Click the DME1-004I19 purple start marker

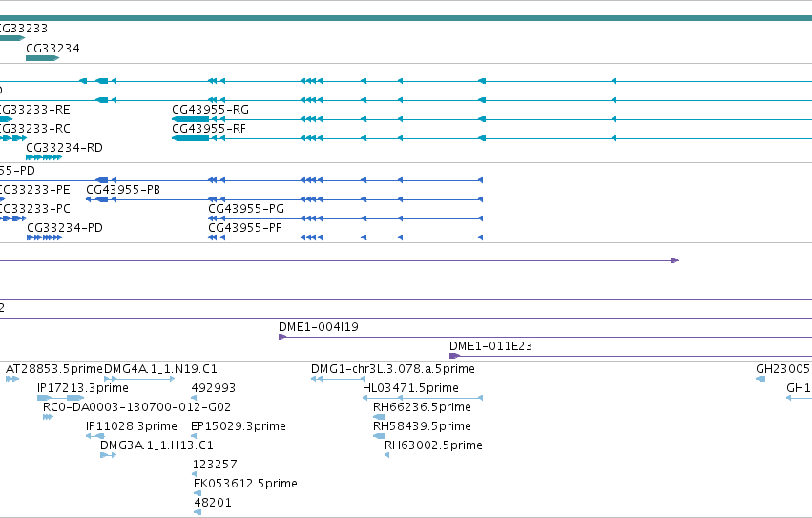coord(282,337)
